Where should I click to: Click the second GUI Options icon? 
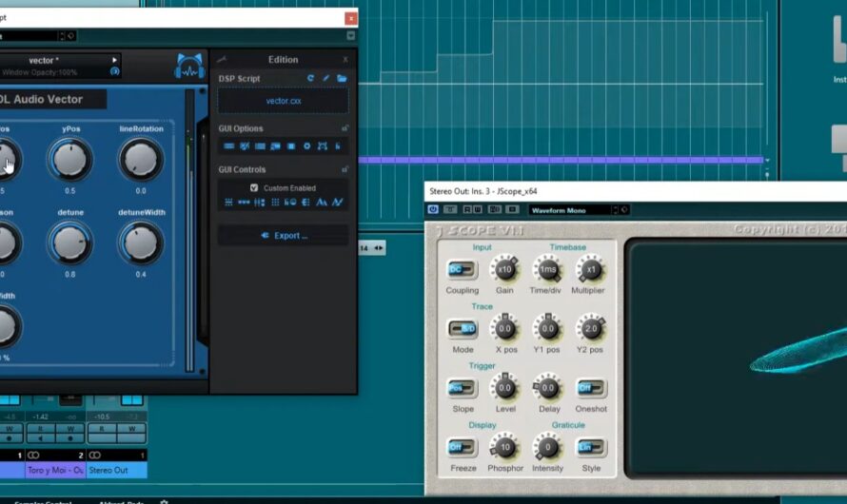coord(245,146)
